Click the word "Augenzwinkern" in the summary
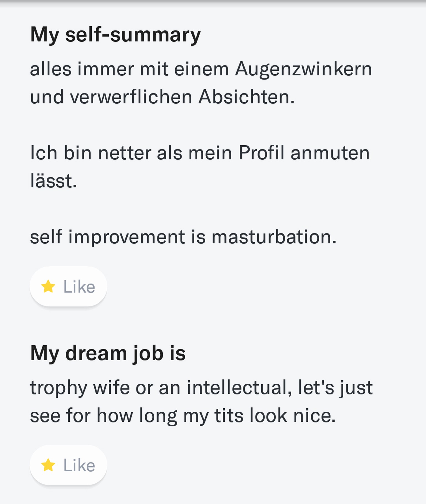 pos(303,69)
